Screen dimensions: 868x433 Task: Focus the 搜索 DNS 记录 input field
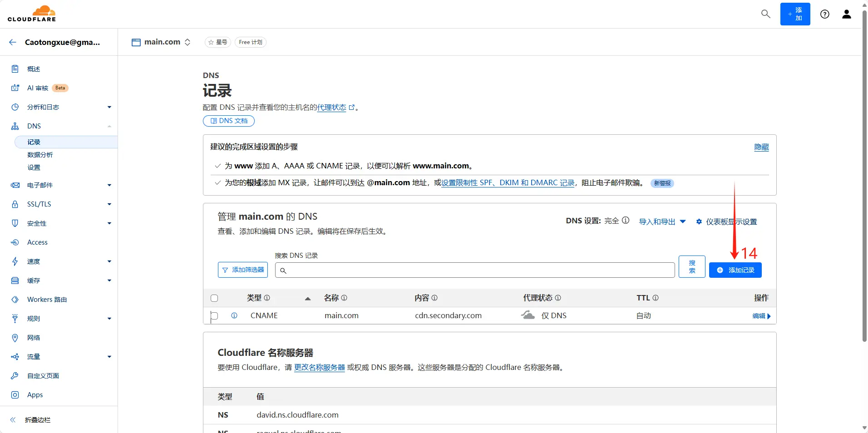click(475, 270)
